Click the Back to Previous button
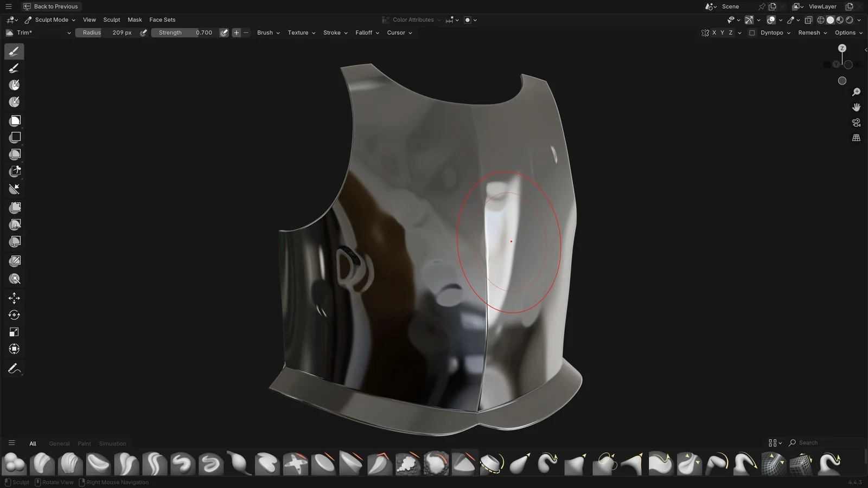This screenshot has height=488, width=868. (x=50, y=7)
